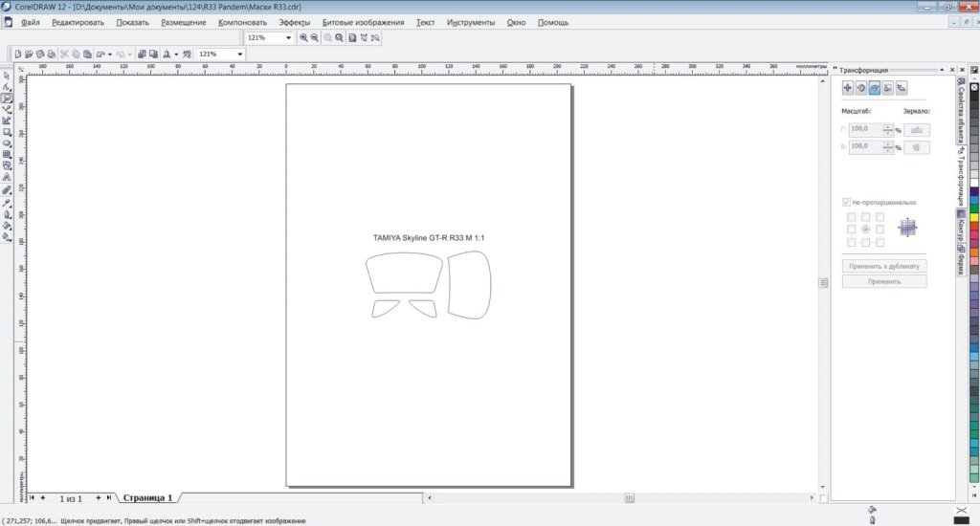Image resolution: width=980 pixels, height=526 pixels.
Task: Toggle the Не-пропорционально checkbox
Action: point(847,203)
